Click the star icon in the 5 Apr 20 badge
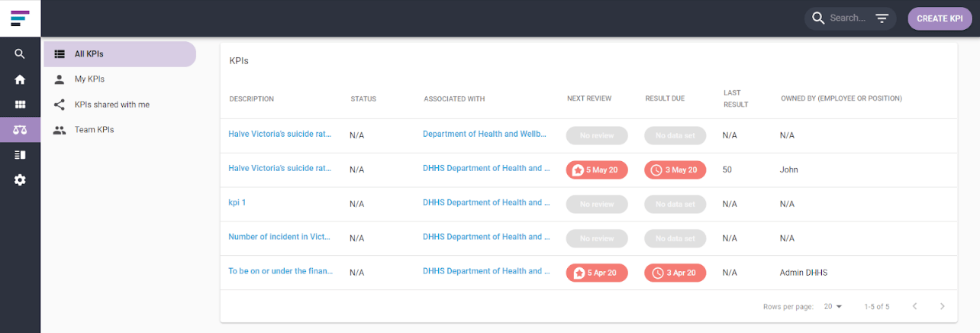Screen dimensions: 980x333 [579, 273]
